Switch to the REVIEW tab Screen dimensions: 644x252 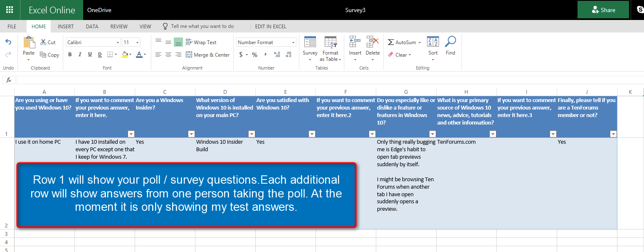pos(119,26)
